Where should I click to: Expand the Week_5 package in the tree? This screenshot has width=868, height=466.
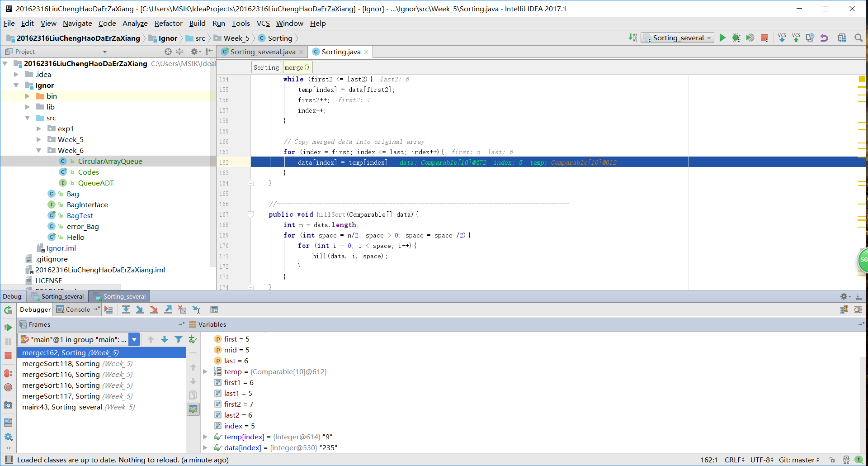(x=39, y=139)
